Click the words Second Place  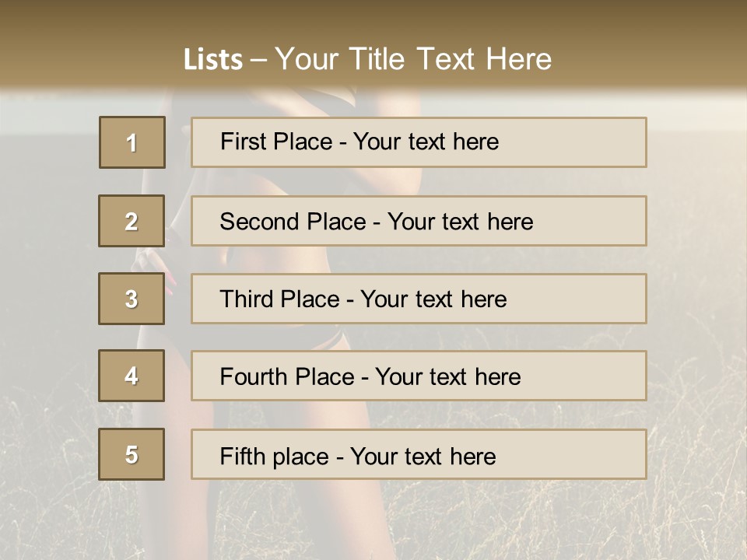[292, 222]
